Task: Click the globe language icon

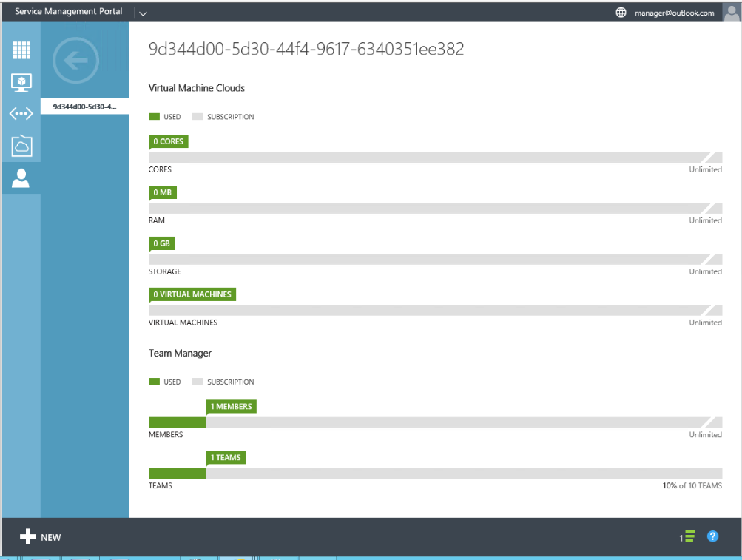Action: coord(621,13)
